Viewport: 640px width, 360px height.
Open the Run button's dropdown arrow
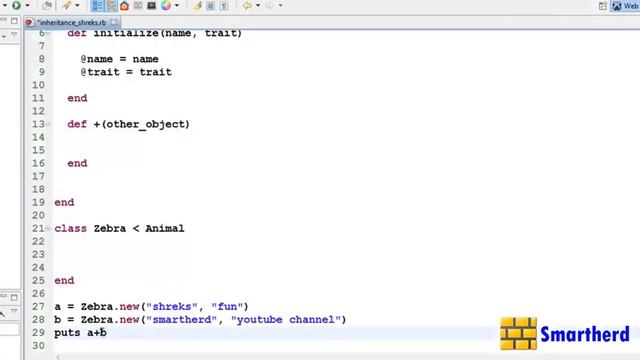pos(27,5)
